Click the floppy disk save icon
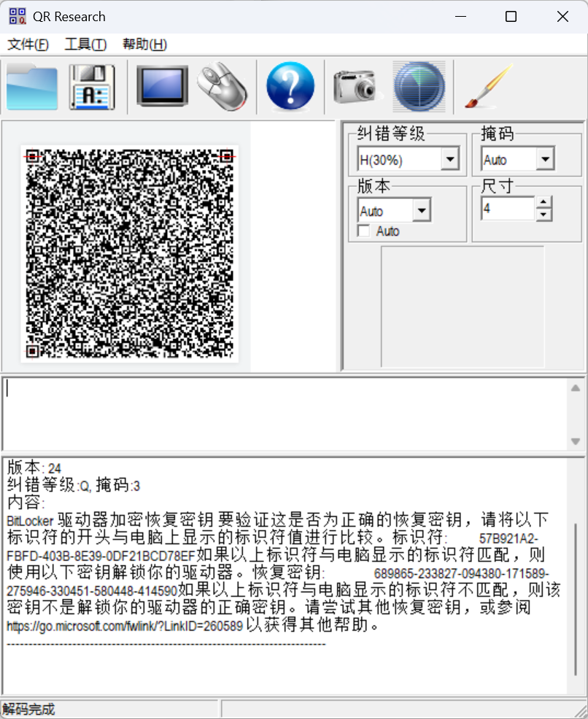This screenshot has height=719, width=588. click(x=92, y=87)
